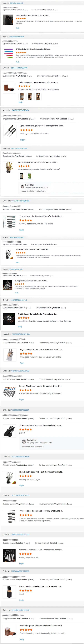The image size is (84, 644).
Task: Open order number 130398270001024141
Action: 19,300
